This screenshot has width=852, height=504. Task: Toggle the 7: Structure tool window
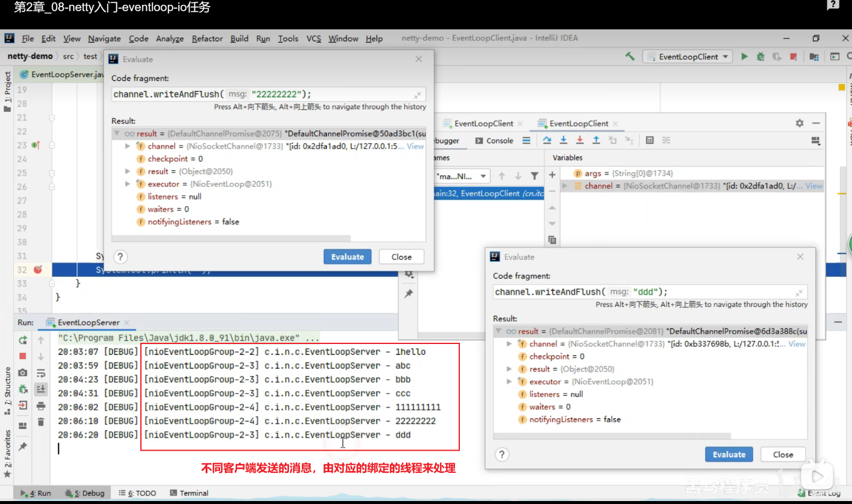coord(7,391)
